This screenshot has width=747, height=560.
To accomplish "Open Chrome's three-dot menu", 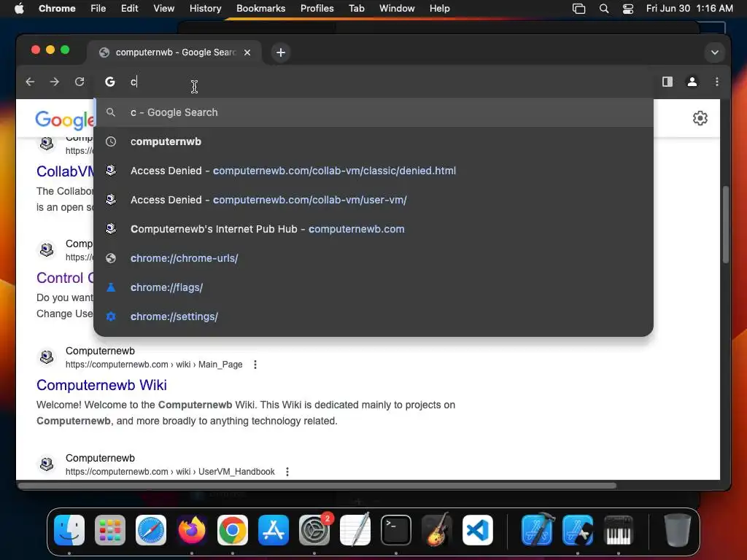I will click(x=717, y=82).
